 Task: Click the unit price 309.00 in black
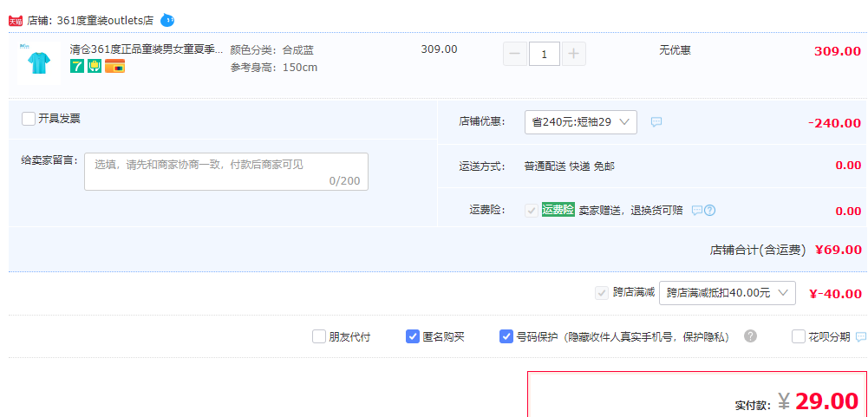tap(439, 49)
